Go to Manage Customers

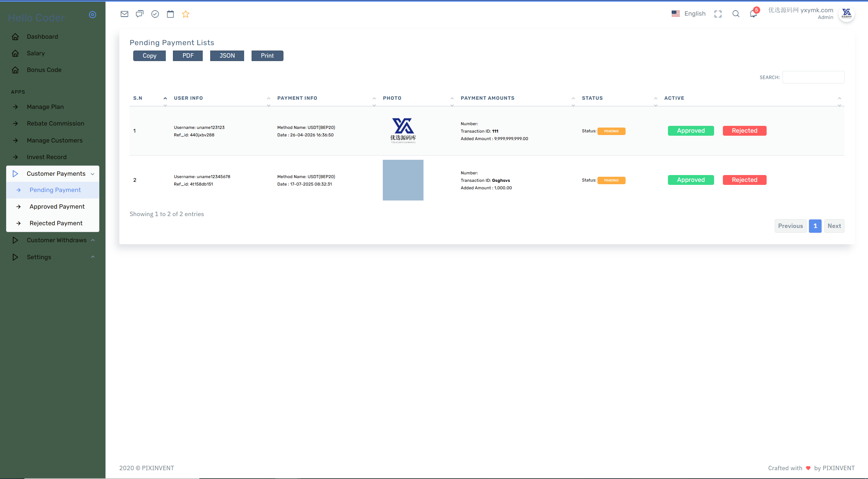point(53,140)
